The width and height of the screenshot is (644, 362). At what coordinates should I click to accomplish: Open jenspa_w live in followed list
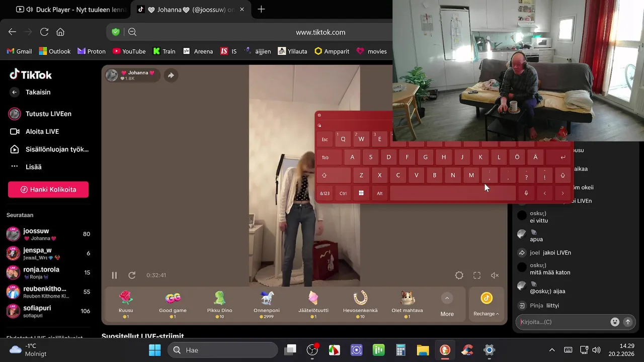point(48,253)
